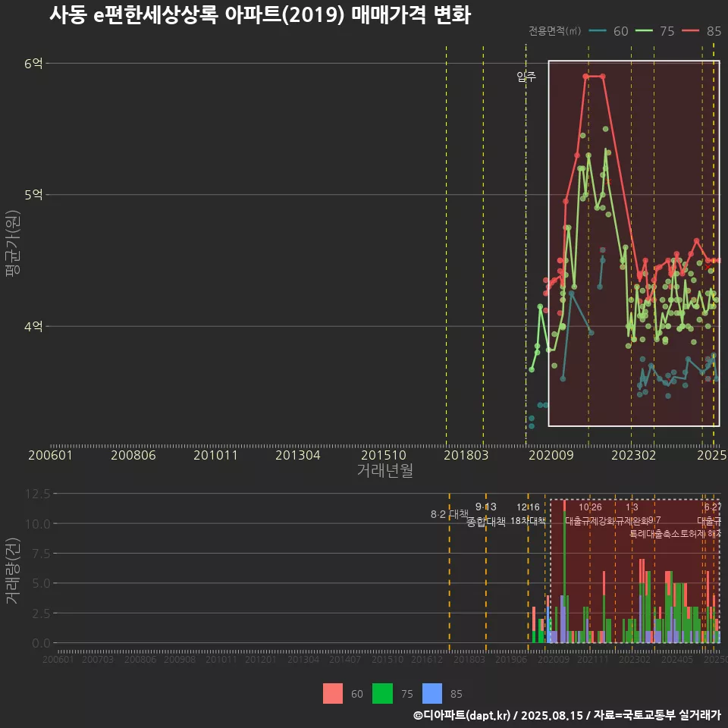This screenshot has height=728, width=728.
Task: Click 201906 on the volume chart axis
Action: click(x=510, y=659)
